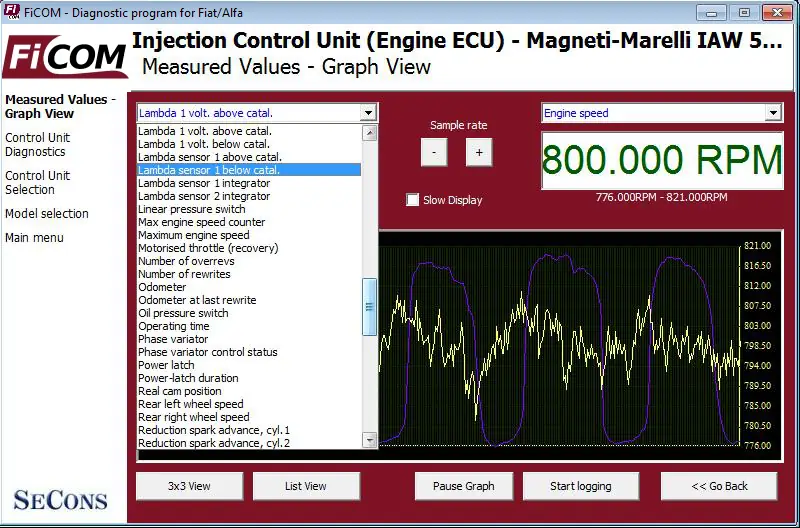
Task: Click the dropdown list scroll-up arrow
Action: pos(369,133)
